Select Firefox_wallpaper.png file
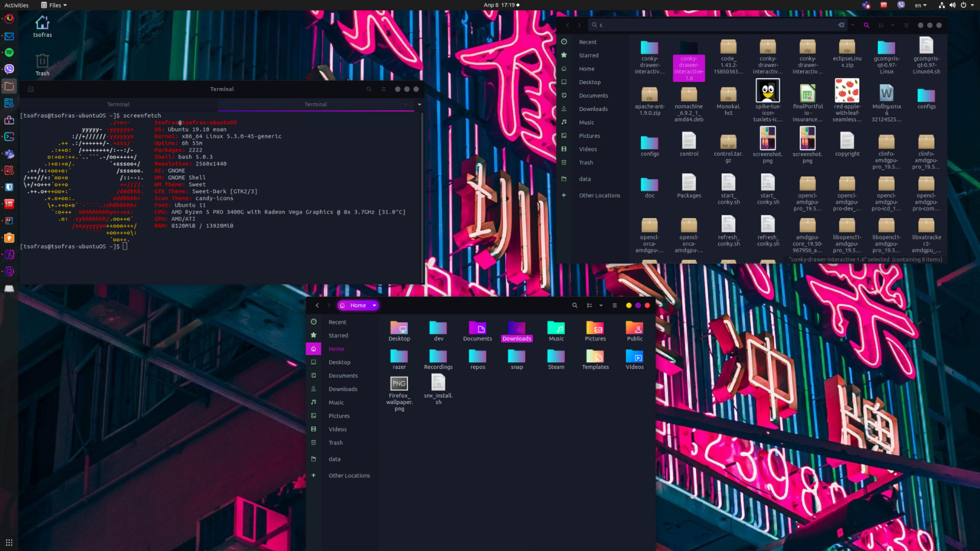This screenshot has height=551, width=980. 399,394
